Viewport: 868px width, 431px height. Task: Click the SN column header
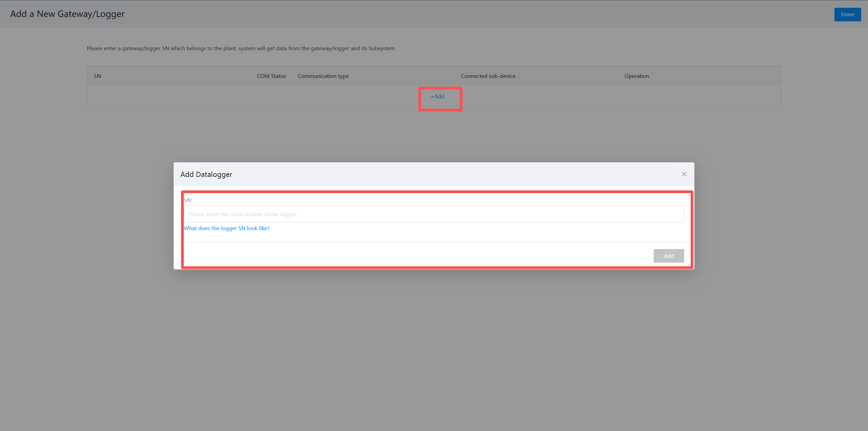pos(97,76)
